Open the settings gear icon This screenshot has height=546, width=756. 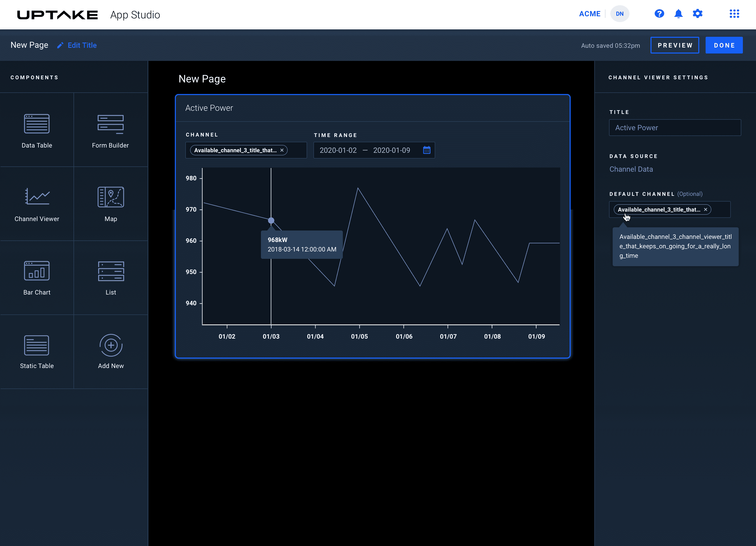tap(697, 14)
